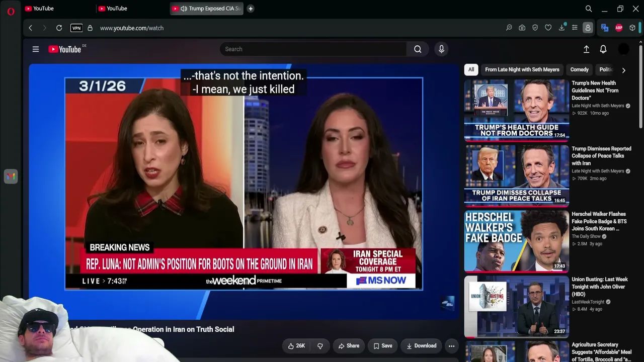Viewport: 644px width, 362px height.
Task: Open the browser profile icon
Action: click(x=588, y=28)
